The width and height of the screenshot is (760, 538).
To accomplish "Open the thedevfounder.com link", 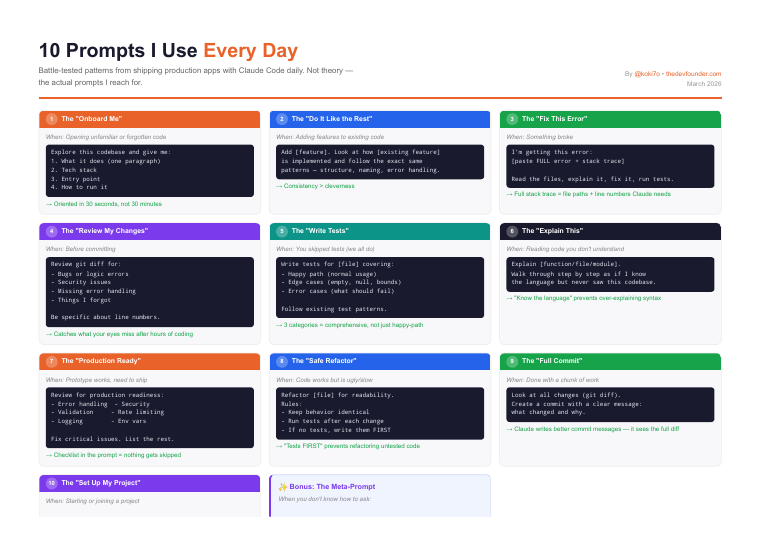I will [693, 74].
